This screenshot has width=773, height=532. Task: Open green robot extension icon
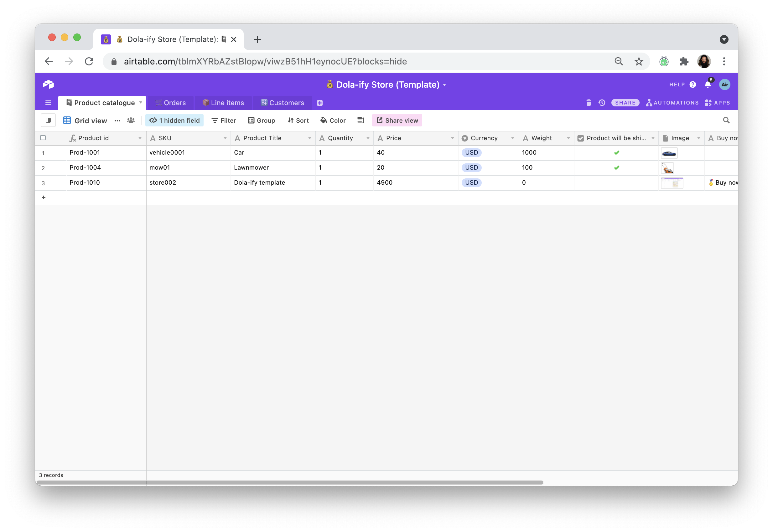[664, 61]
